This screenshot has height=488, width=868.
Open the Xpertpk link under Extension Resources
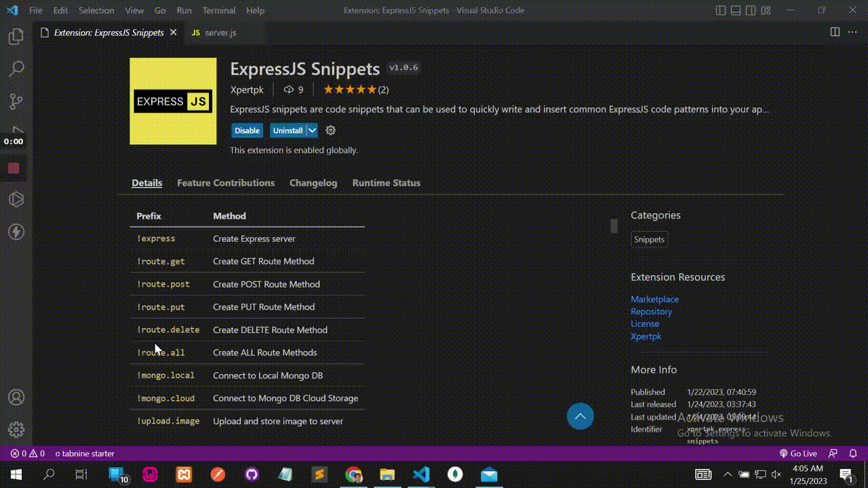646,336
